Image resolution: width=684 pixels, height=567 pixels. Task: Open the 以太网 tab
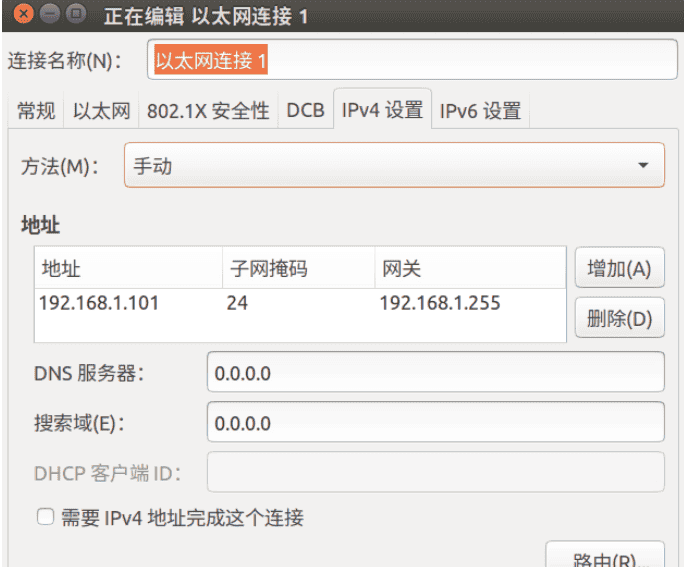tap(101, 110)
